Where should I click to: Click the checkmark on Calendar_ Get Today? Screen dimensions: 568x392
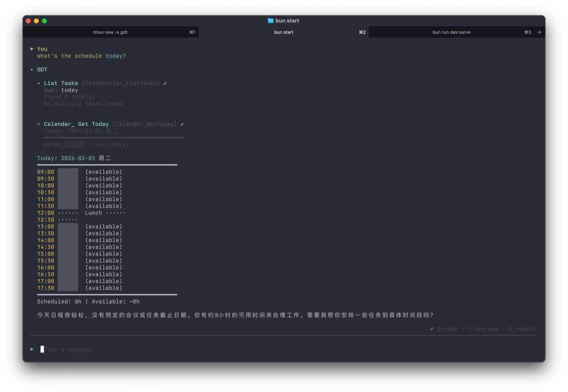182,124
